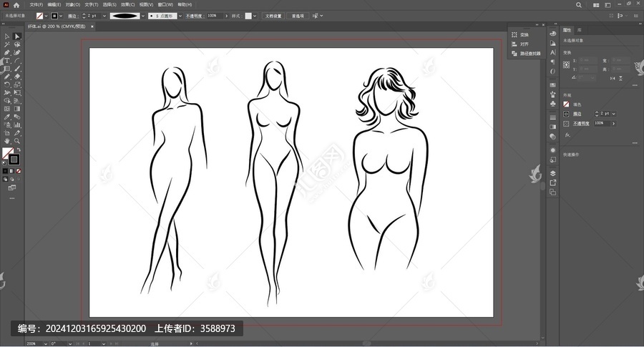Screen dimensions: 644x347
Task: Open variable width profile dropdown
Action: click(143, 16)
